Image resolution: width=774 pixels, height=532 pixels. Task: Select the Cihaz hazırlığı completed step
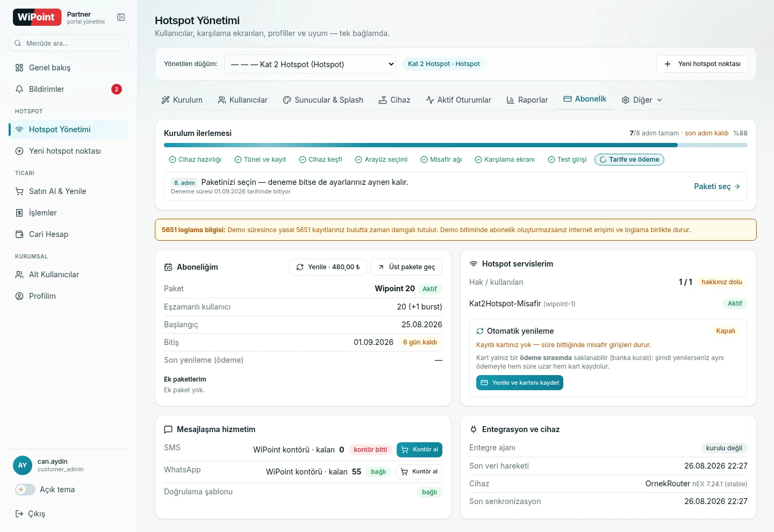(195, 160)
